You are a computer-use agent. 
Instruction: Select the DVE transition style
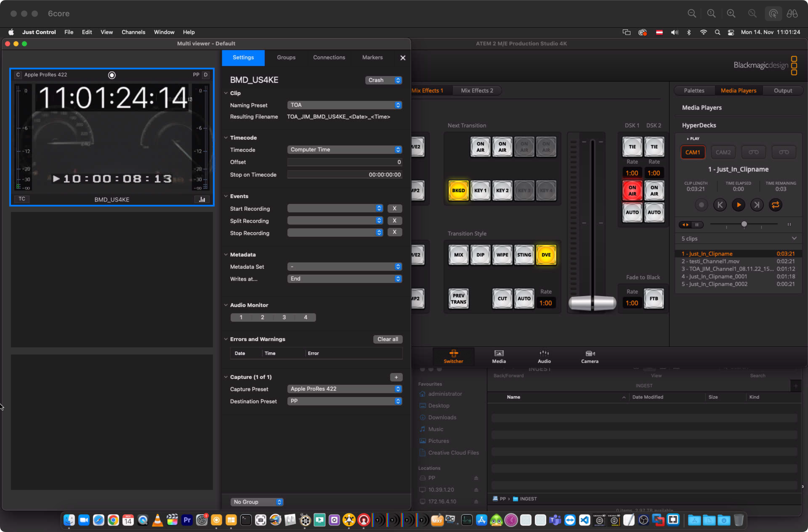(x=546, y=255)
